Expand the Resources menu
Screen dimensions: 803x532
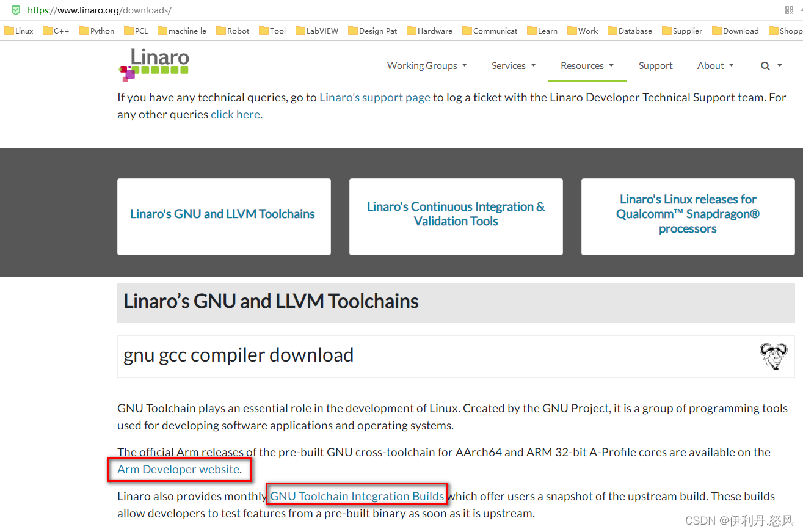coord(587,66)
